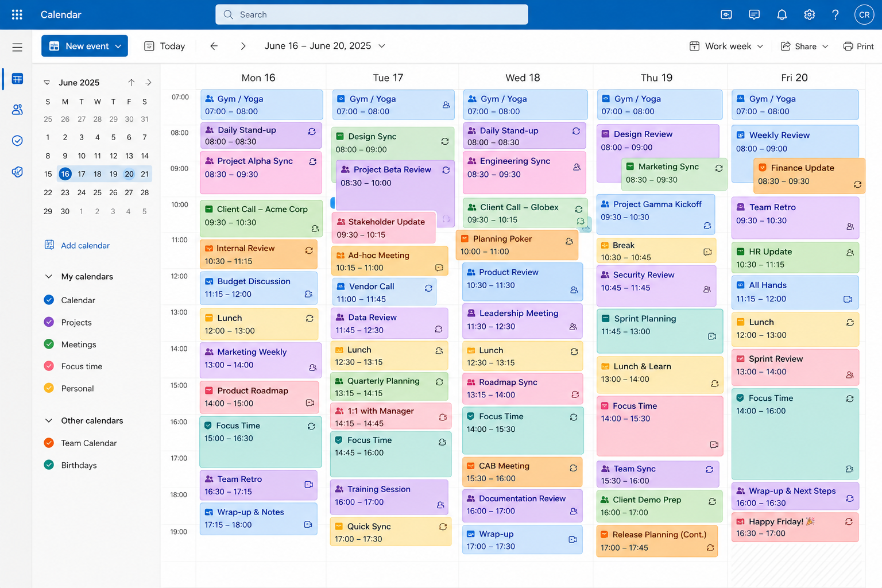Viewport: 882px width, 588px height.
Task: Toggle the Projects calendar checkbox
Action: (x=49, y=322)
